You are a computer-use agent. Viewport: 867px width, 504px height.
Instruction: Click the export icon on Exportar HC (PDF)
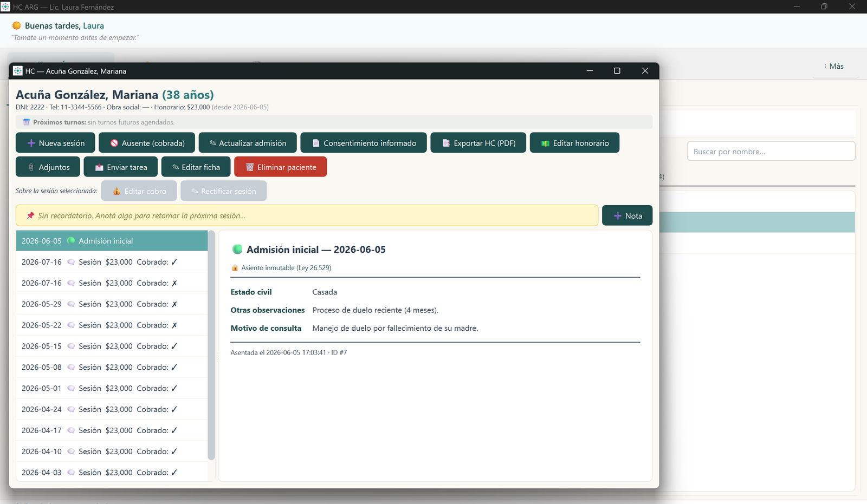(446, 143)
